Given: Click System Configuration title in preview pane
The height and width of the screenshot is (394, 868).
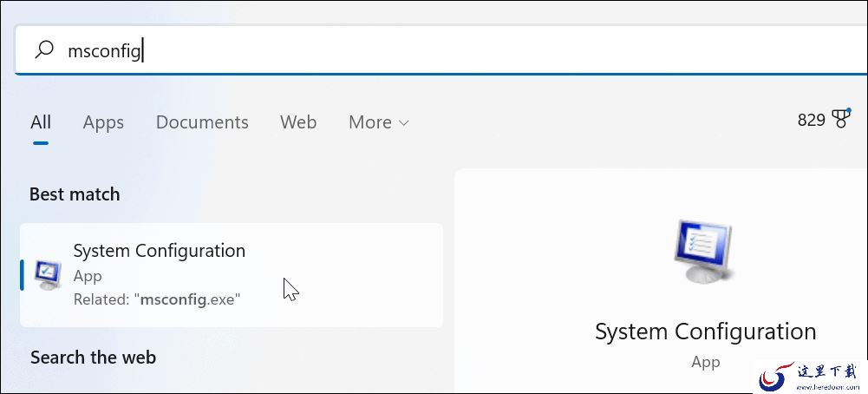Looking at the screenshot, I should click(x=705, y=332).
